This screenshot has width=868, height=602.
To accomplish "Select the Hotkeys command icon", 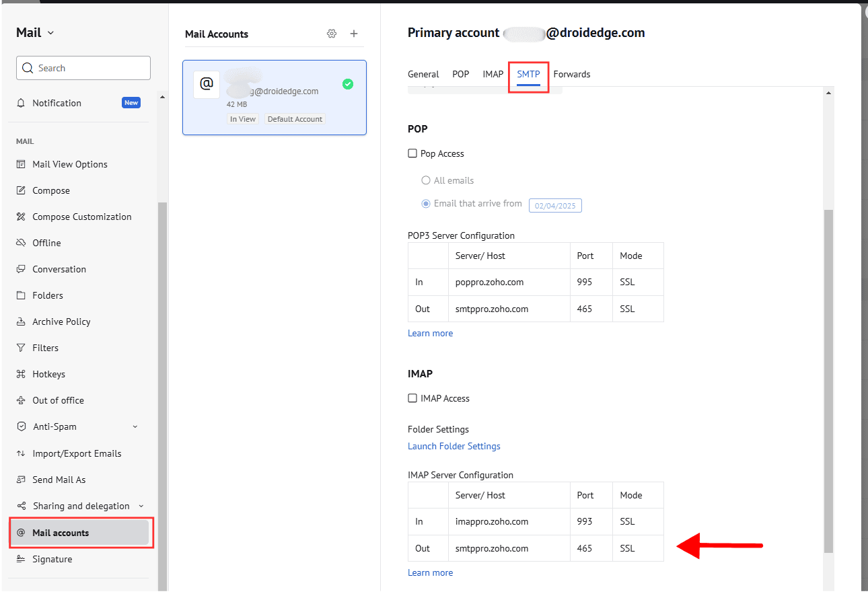I will tap(22, 374).
